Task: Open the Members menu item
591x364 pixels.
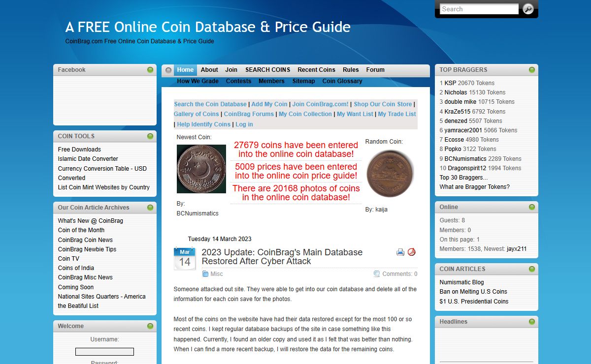Action: point(271,81)
